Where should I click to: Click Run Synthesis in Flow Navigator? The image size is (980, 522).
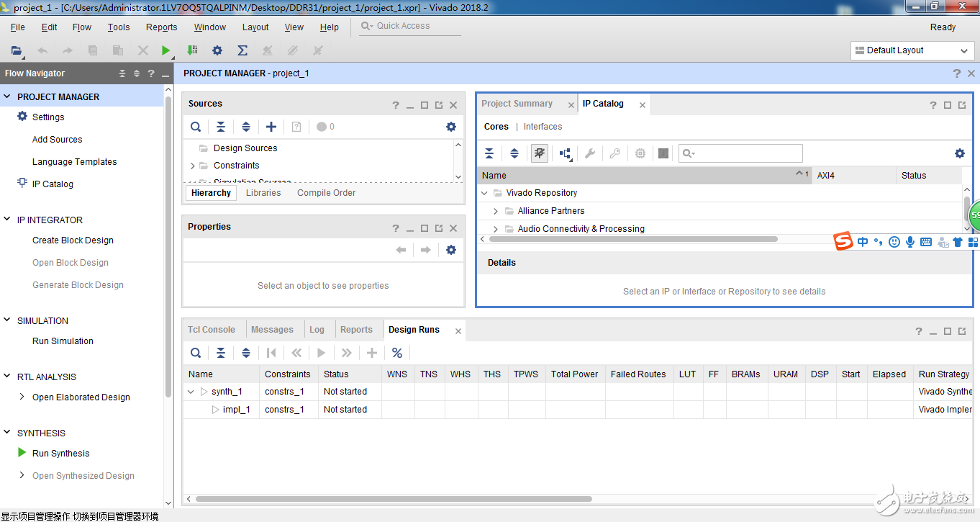tap(61, 453)
